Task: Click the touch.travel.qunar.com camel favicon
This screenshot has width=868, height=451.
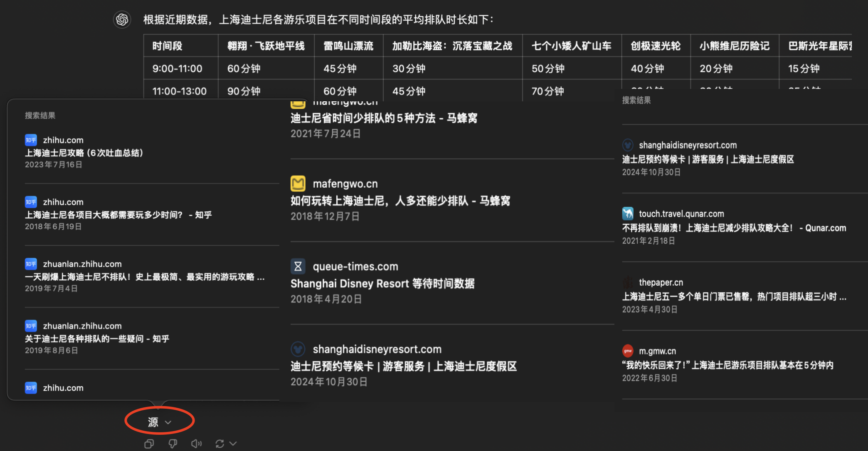Action: pos(628,213)
